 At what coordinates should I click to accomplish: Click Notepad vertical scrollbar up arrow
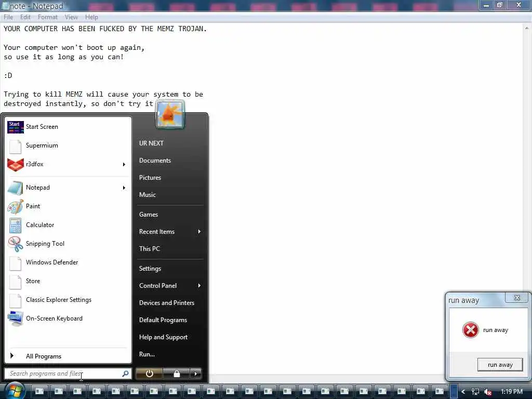click(527, 28)
